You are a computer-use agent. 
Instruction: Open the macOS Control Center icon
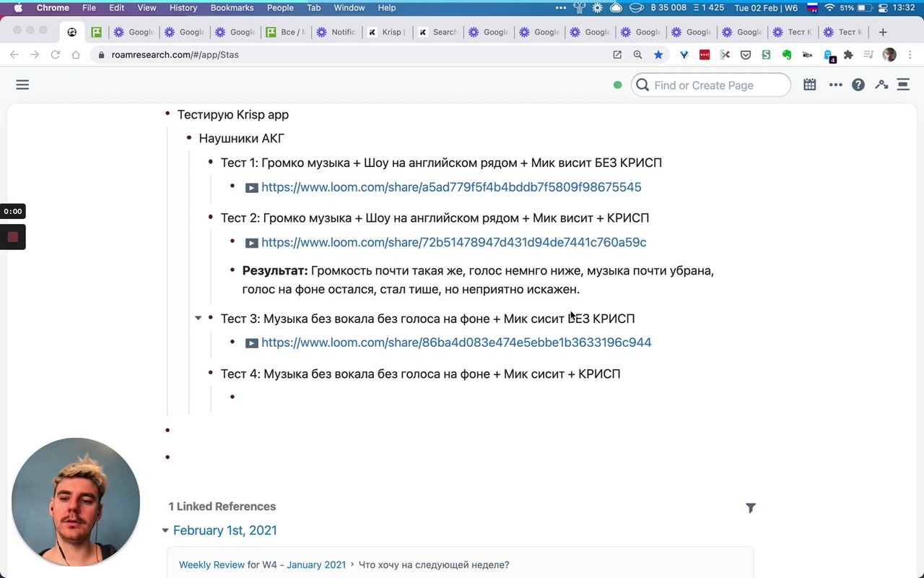[882, 8]
